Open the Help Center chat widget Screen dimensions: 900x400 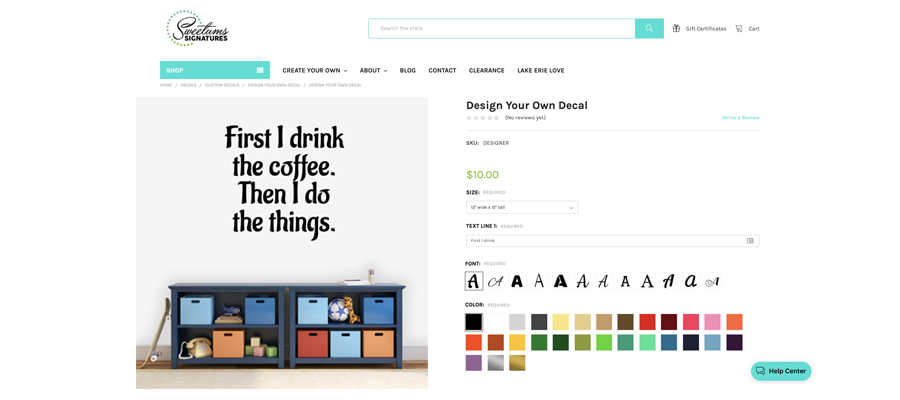[x=781, y=371]
